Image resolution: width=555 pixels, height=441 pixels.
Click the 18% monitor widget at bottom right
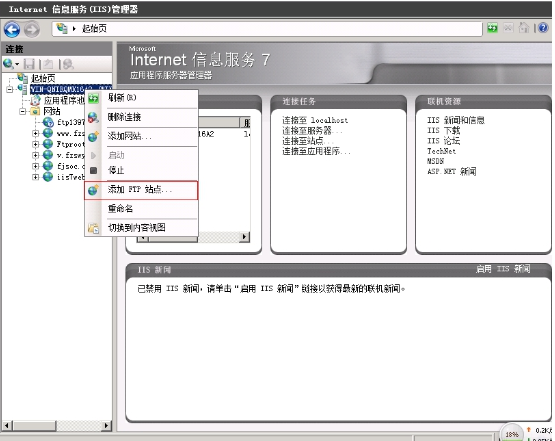click(x=512, y=434)
